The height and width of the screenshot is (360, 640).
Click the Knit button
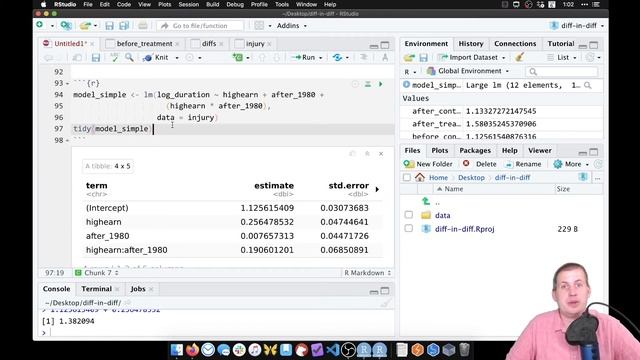[x=156, y=58]
